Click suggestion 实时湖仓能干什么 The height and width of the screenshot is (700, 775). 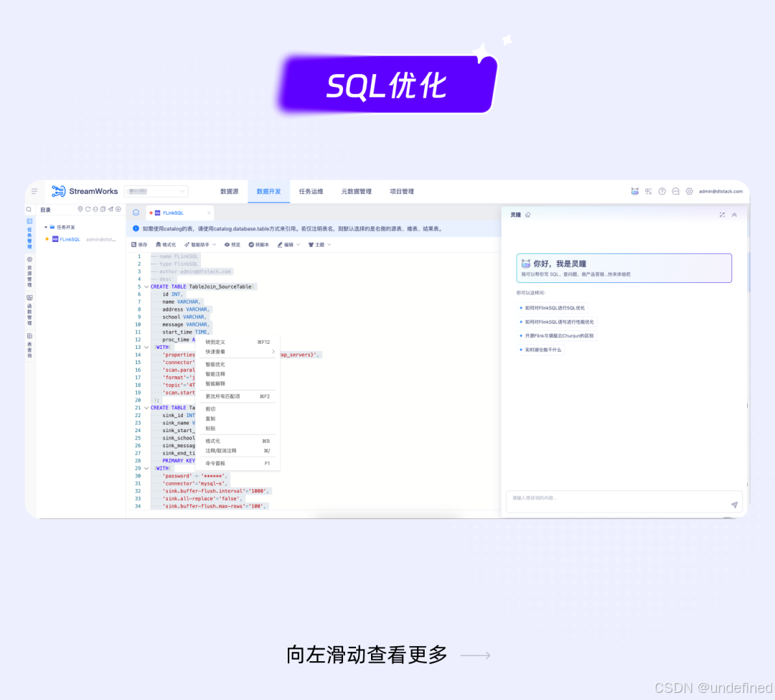coord(541,350)
